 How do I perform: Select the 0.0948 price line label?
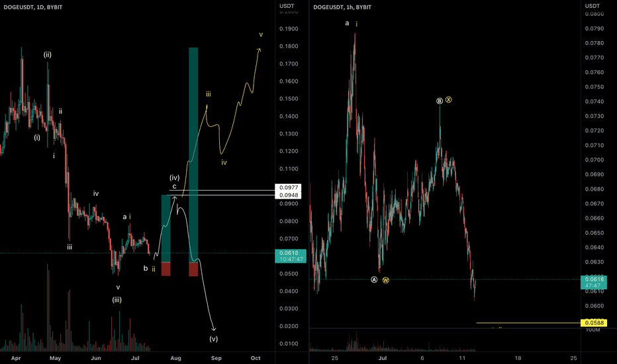tap(289, 195)
